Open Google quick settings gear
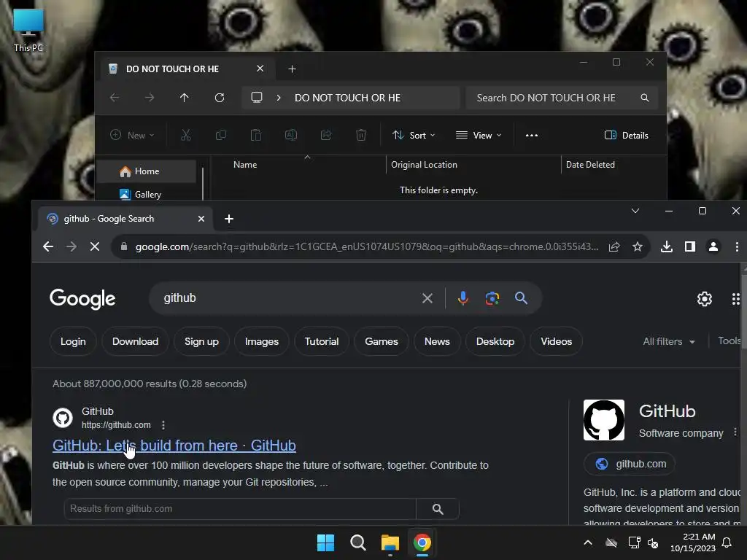The image size is (747, 560). (705, 298)
